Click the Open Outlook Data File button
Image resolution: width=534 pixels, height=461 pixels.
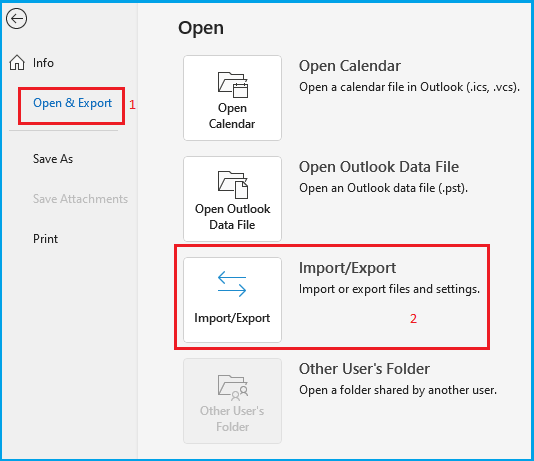pos(232,199)
